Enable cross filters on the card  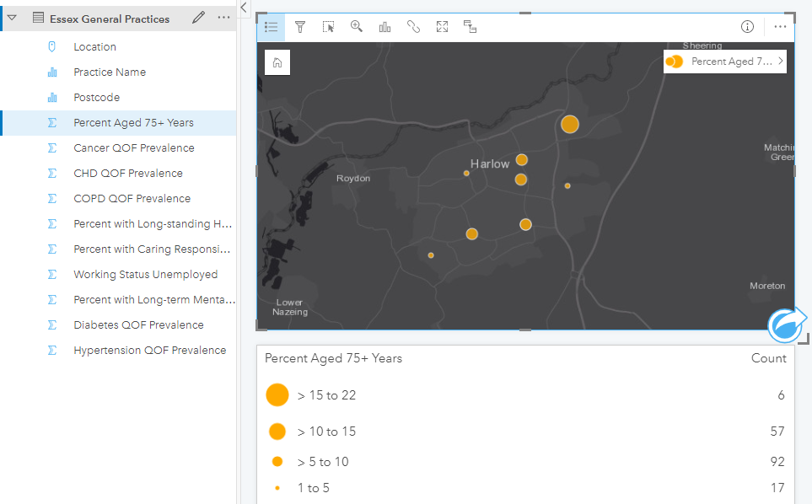(470, 27)
